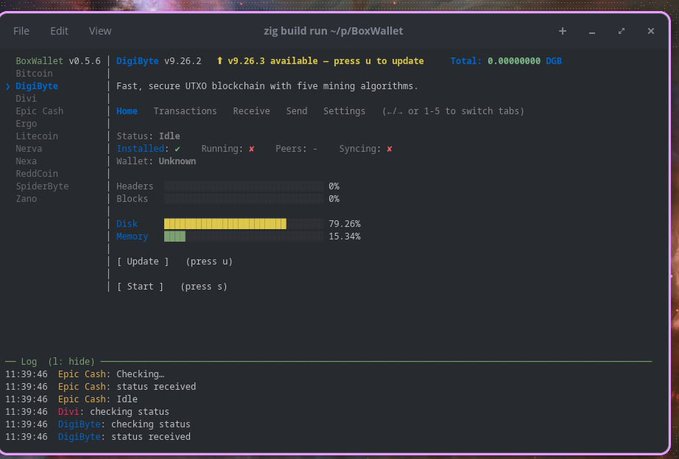Select the Home tab
Screen dimensions: 679x459
tap(127, 111)
